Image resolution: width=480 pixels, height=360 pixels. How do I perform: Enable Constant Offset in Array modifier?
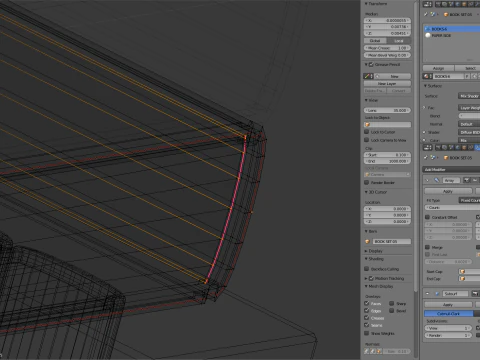[x=427, y=217]
